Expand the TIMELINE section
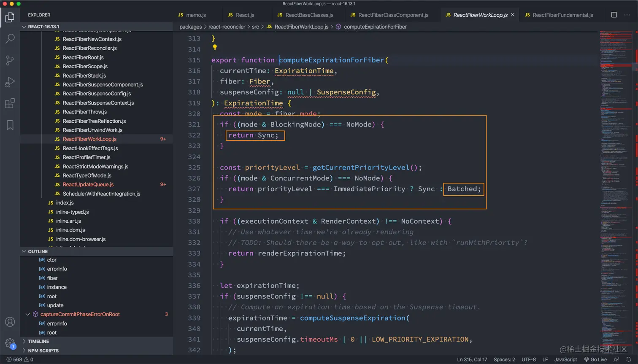 click(x=96, y=341)
